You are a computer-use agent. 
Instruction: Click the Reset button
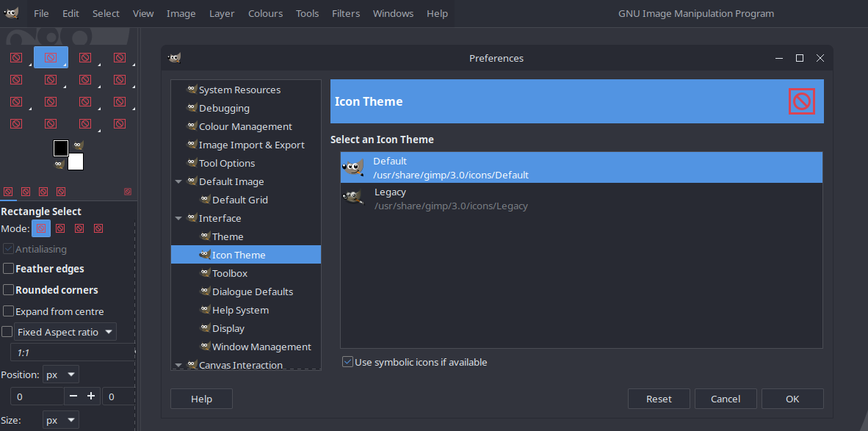[x=659, y=399]
